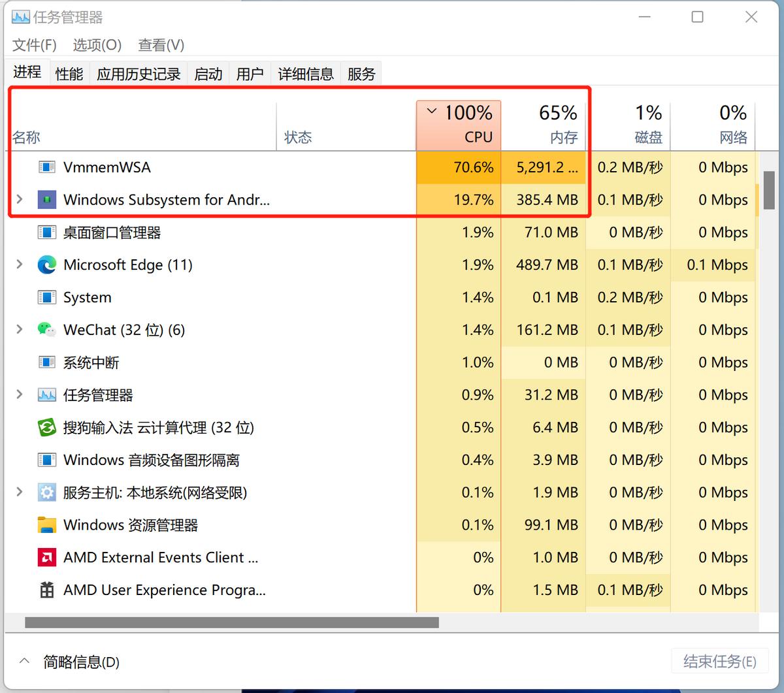Select the 搜狗输入法 云计算代理 icon

(46, 427)
